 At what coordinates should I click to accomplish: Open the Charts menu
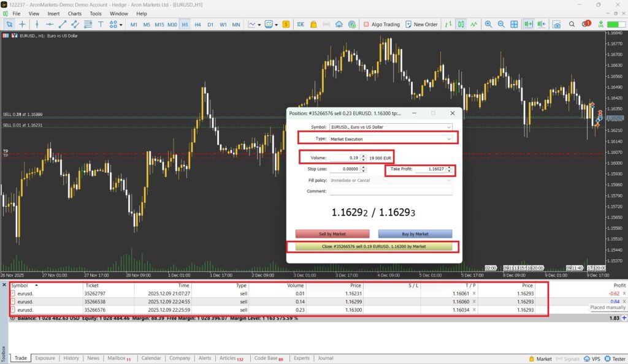click(74, 13)
